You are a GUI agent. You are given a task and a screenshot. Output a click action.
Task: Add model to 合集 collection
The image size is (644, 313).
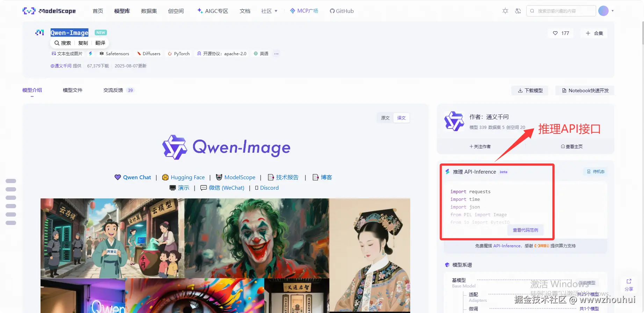pos(594,33)
